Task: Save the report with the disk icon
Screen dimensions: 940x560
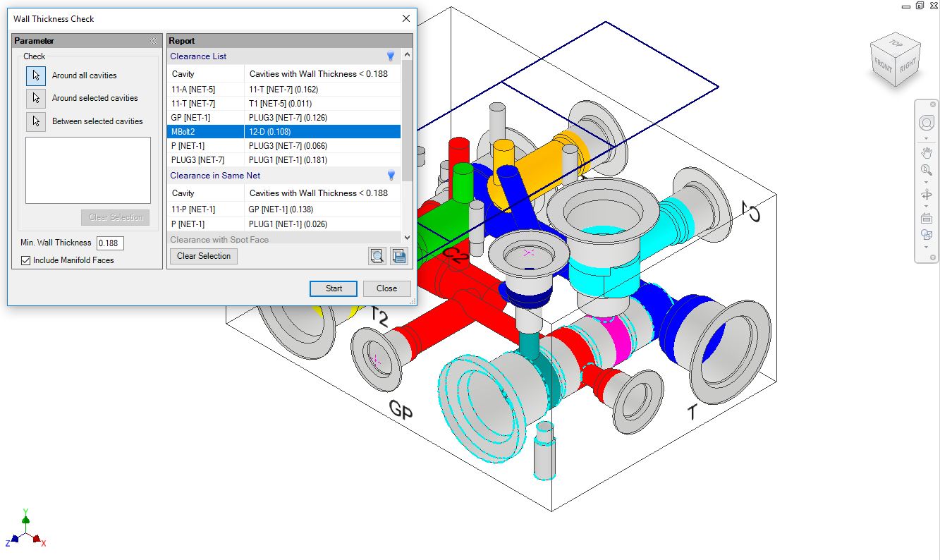Action: pyautogui.click(x=399, y=256)
